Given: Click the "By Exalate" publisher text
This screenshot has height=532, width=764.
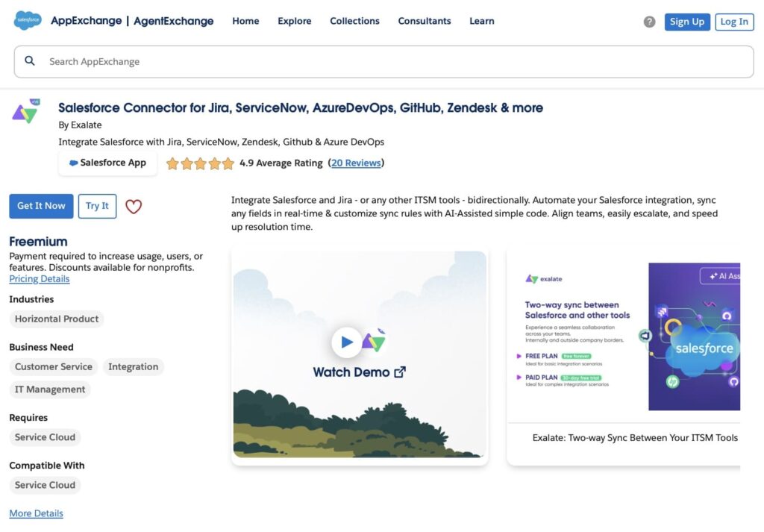Looking at the screenshot, I should [80, 125].
